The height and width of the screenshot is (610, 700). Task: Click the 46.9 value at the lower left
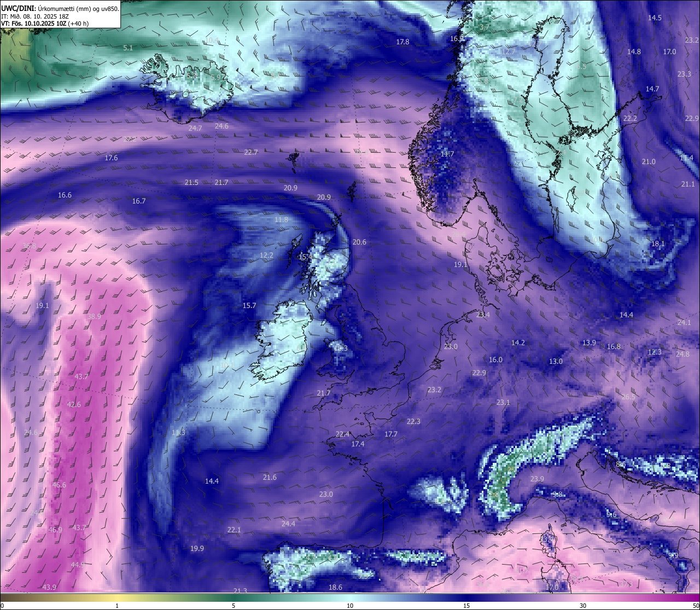click(x=55, y=530)
